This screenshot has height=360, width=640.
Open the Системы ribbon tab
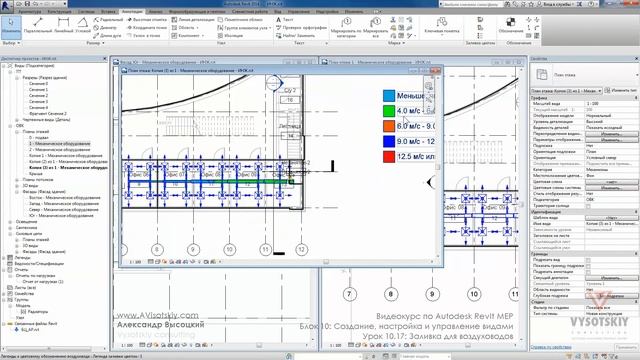pyautogui.click(x=86, y=12)
